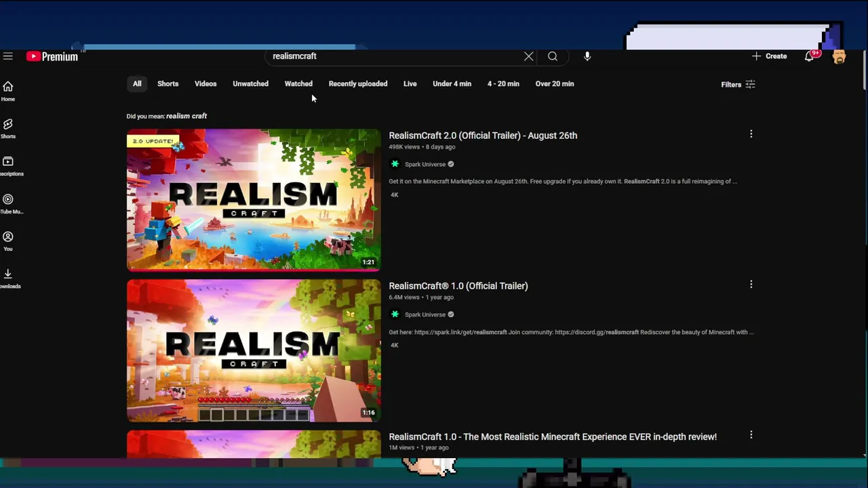Select the Over 20 min chip
Screen dimensions: 868x488
coord(555,84)
